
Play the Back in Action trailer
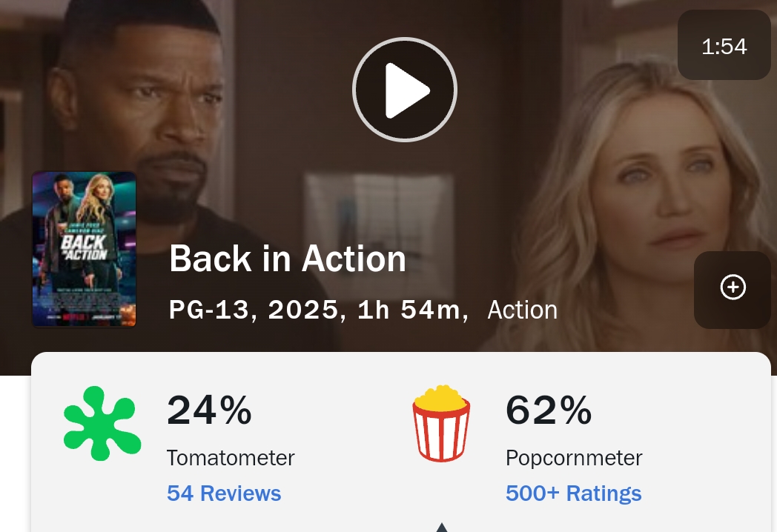click(x=404, y=90)
